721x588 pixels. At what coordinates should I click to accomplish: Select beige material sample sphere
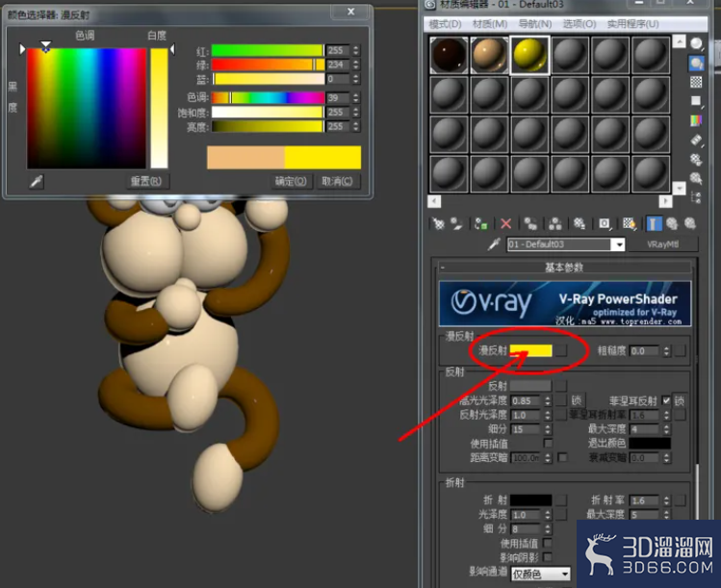tap(489, 55)
